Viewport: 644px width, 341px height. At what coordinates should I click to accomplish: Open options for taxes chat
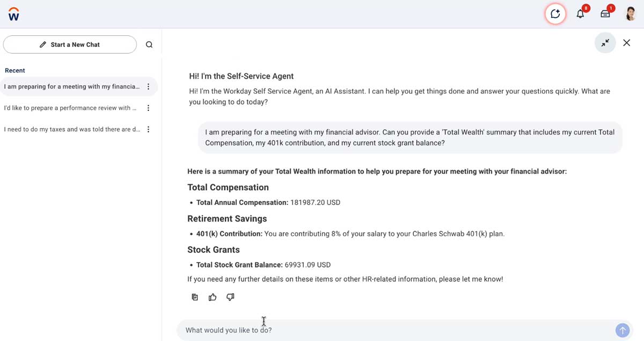click(149, 129)
